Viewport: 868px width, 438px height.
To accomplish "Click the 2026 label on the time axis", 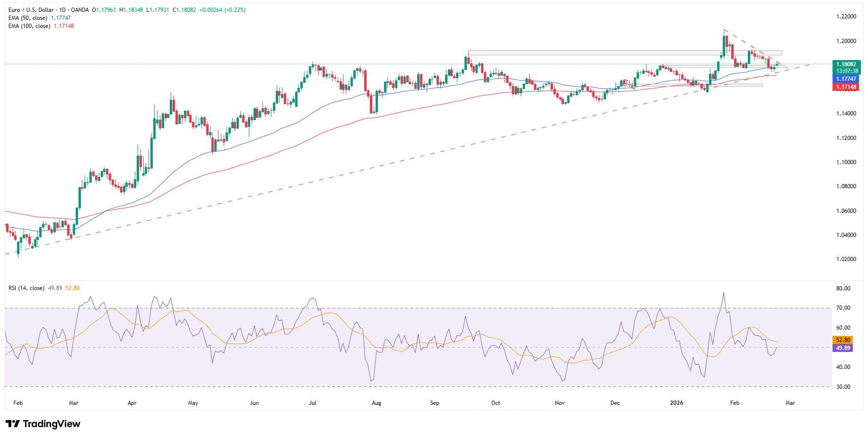I will (x=675, y=403).
